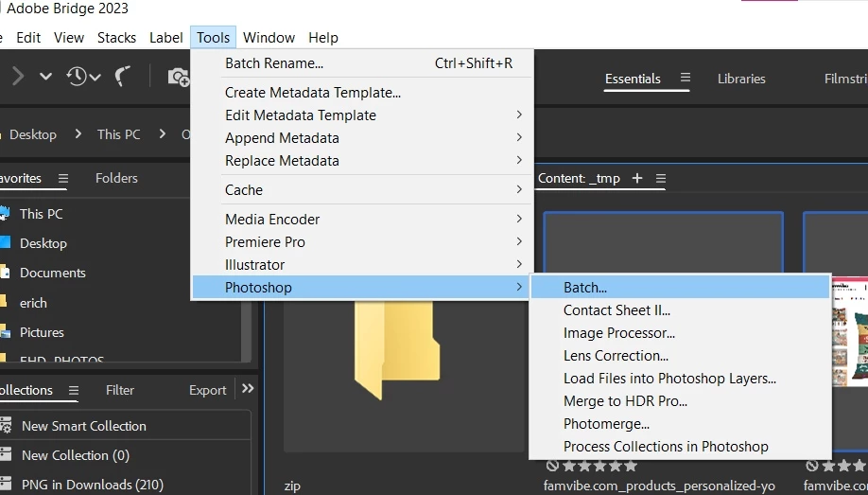
Task: Click PNG in Downloads collection icon
Action: 6,485
